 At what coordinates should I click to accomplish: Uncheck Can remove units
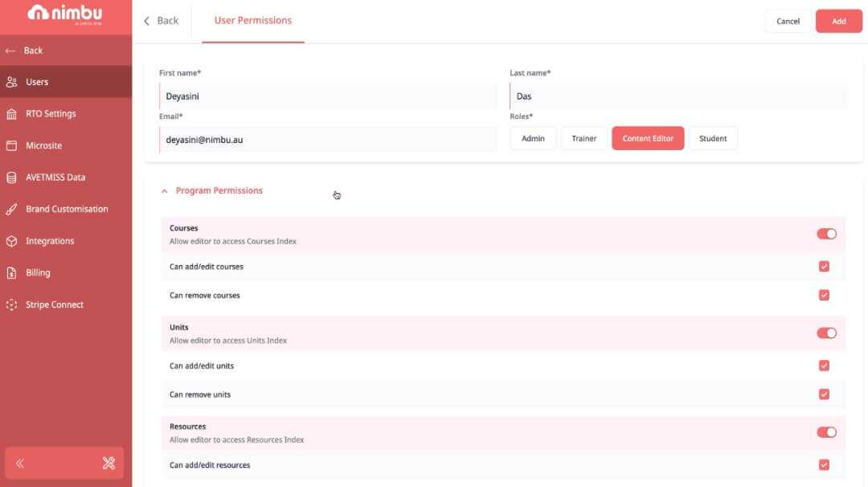(x=824, y=394)
